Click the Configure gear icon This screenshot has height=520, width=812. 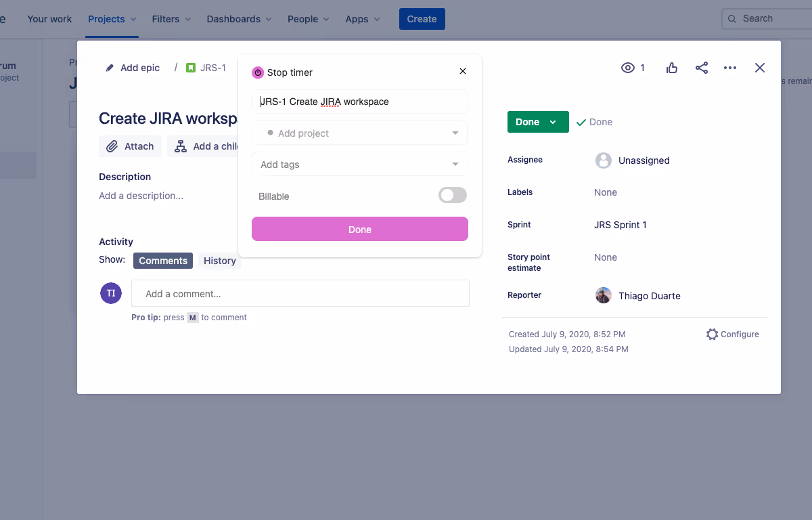pos(712,334)
